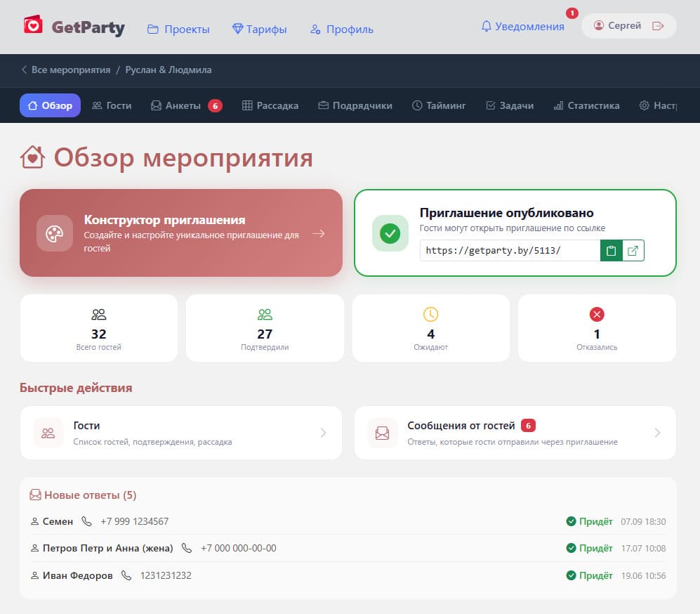Select the Обзор tab
This screenshot has height=614, width=700.
click(x=50, y=105)
